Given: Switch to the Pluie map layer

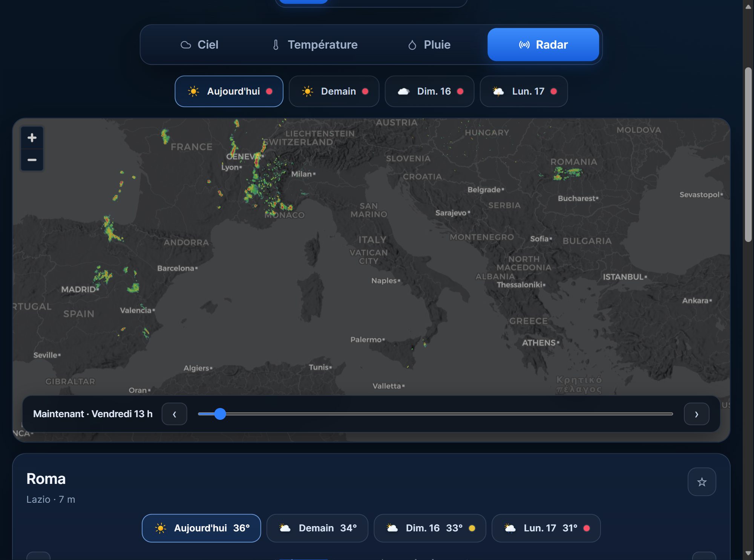Looking at the screenshot, I should [x=429, y=44].
